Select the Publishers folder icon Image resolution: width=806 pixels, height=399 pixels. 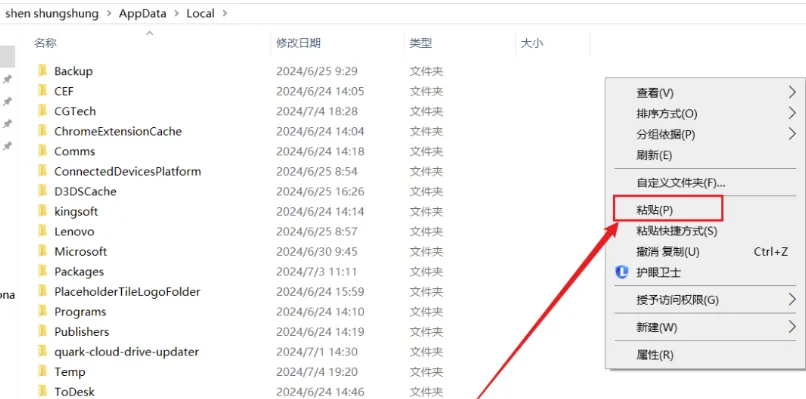(43, 332)
